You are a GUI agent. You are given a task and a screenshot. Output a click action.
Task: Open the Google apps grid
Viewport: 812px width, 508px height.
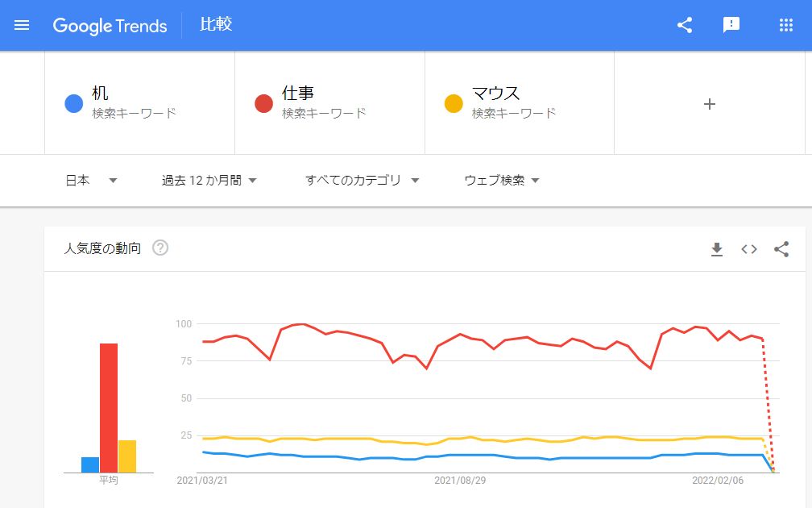[786, 25]
